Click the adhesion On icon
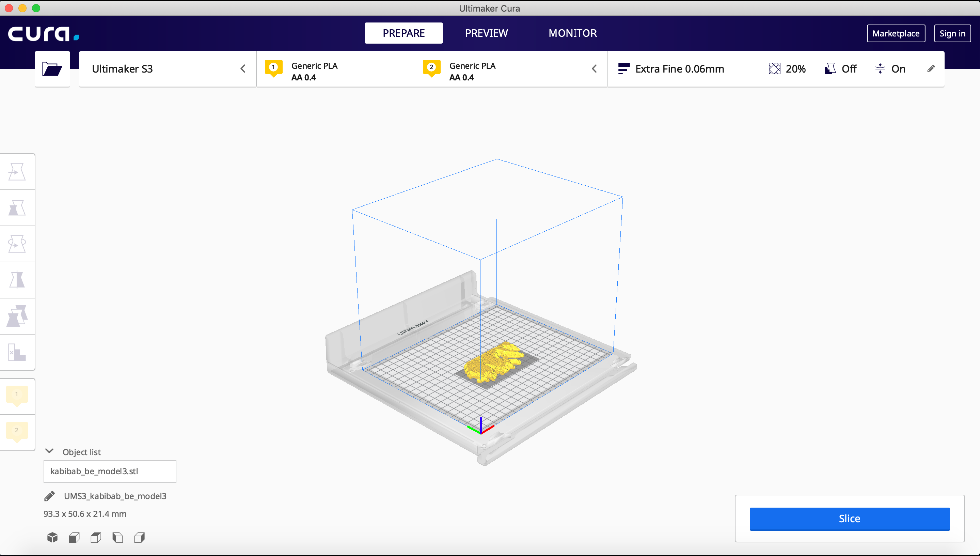This screenshot has width=980, height=556. (880, 69)
